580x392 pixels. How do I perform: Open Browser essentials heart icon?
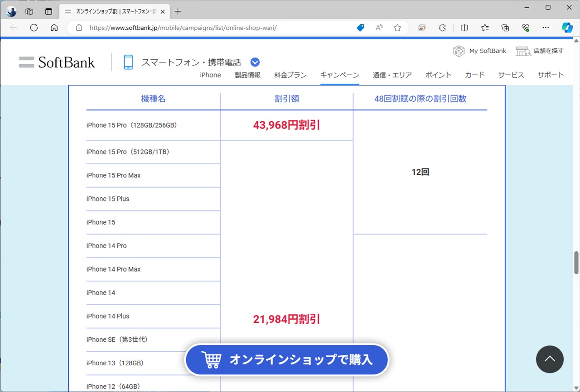pos(526,28)
